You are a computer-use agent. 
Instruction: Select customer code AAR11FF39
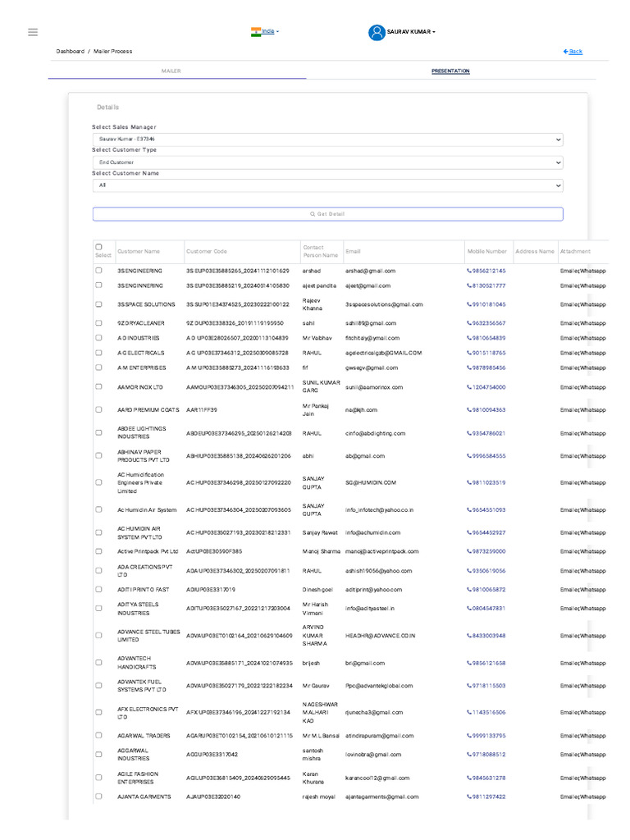[202, 410]
